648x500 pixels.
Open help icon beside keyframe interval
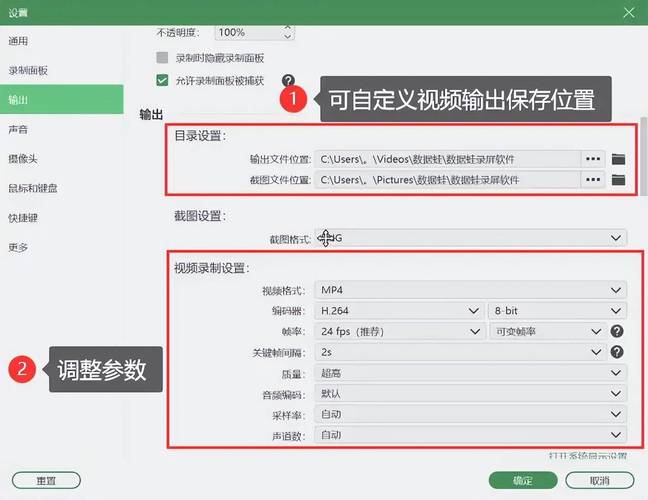(x=617, y=352)
